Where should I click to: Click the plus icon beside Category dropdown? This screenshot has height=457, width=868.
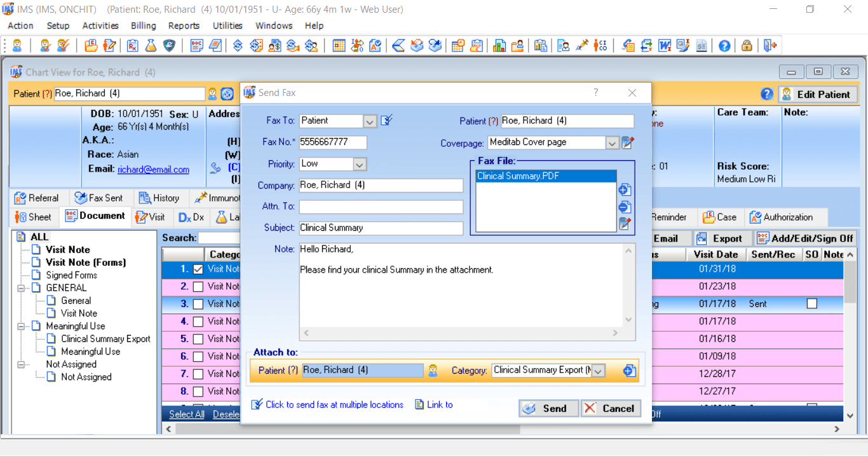point(629,371)
